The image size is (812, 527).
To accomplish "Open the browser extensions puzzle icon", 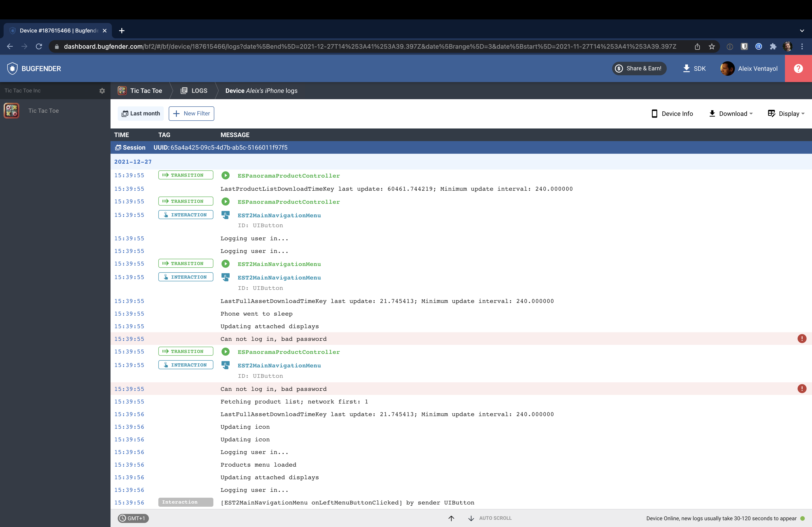I will 773,46.
